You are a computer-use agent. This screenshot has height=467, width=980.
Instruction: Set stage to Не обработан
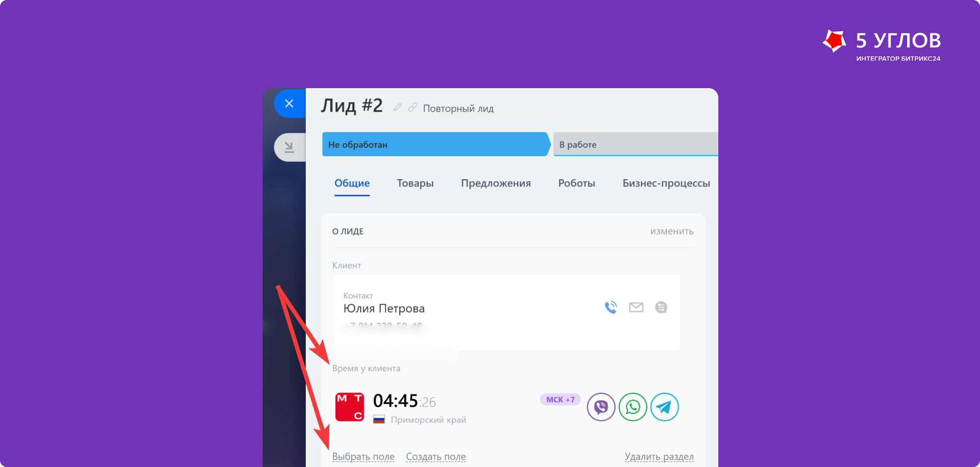(x=436, y=144)
